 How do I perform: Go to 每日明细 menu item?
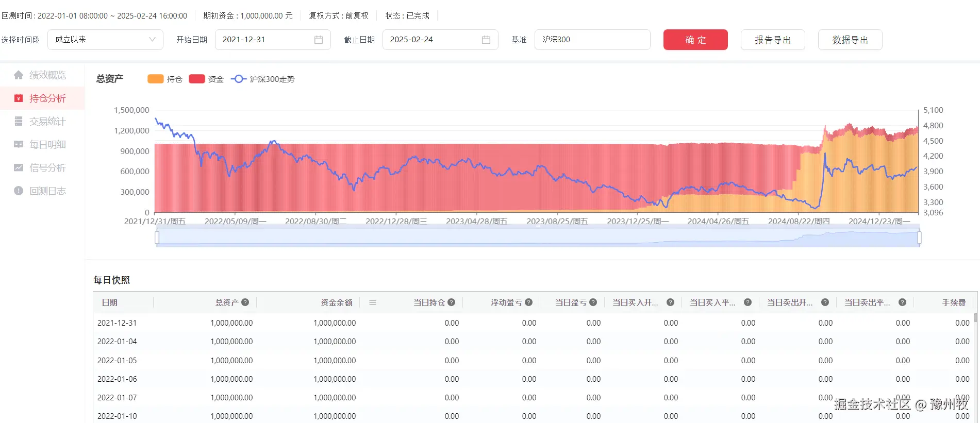coord(42,145)
